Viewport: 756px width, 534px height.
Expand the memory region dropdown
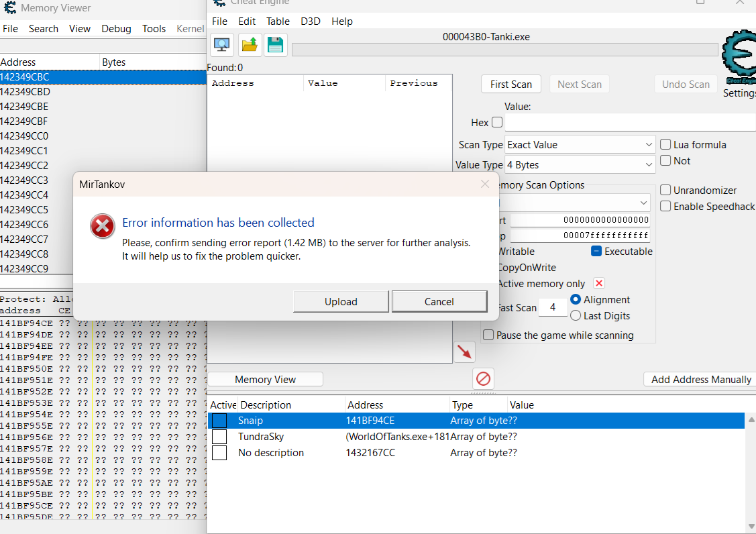[x=574, y=203]
